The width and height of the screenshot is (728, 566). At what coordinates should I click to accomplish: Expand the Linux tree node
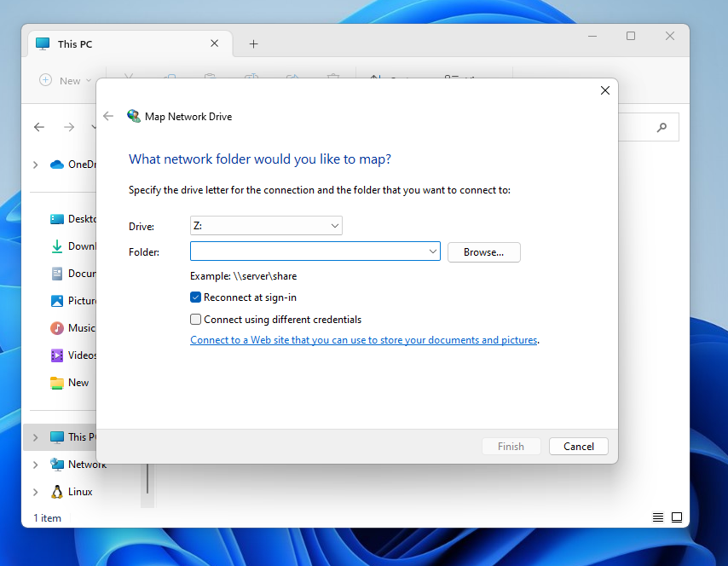point(35,492)
